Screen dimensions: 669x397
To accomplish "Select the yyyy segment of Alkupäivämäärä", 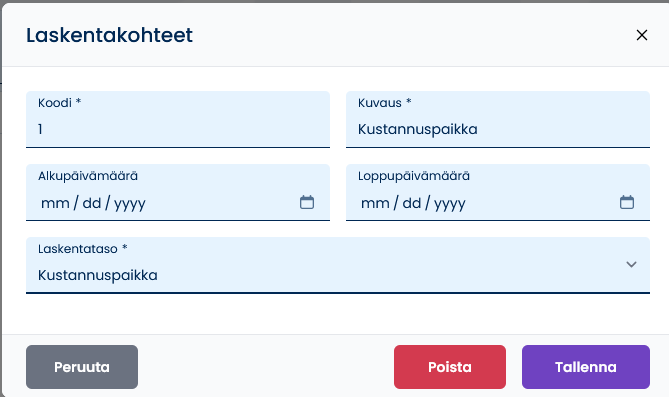I will pyautogui.click(x=130, y=204).
